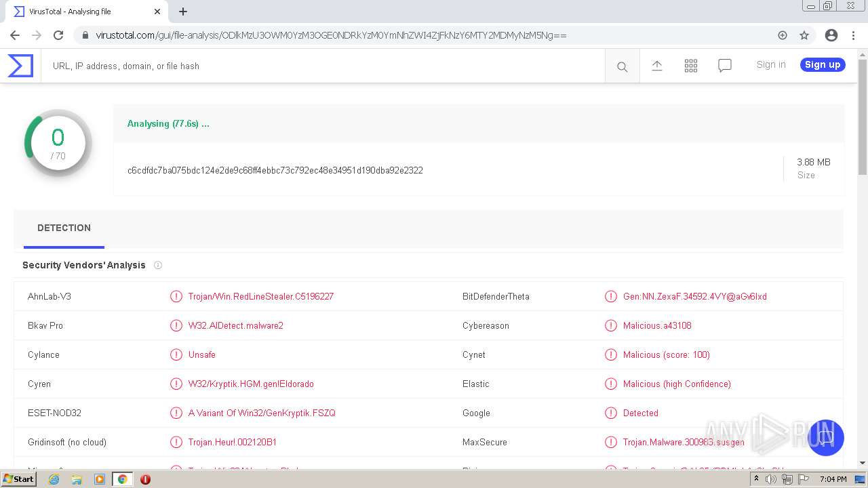The image size is (868, 488).
Task: Click W32.AIDetect.malware2 result
Action: [x=236, y=325]
